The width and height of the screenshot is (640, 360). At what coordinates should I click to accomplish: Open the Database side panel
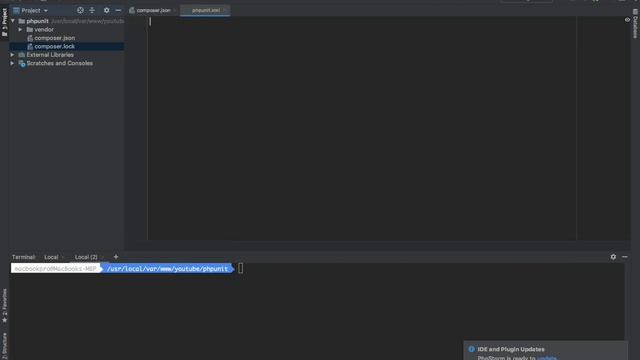point(635,24)
